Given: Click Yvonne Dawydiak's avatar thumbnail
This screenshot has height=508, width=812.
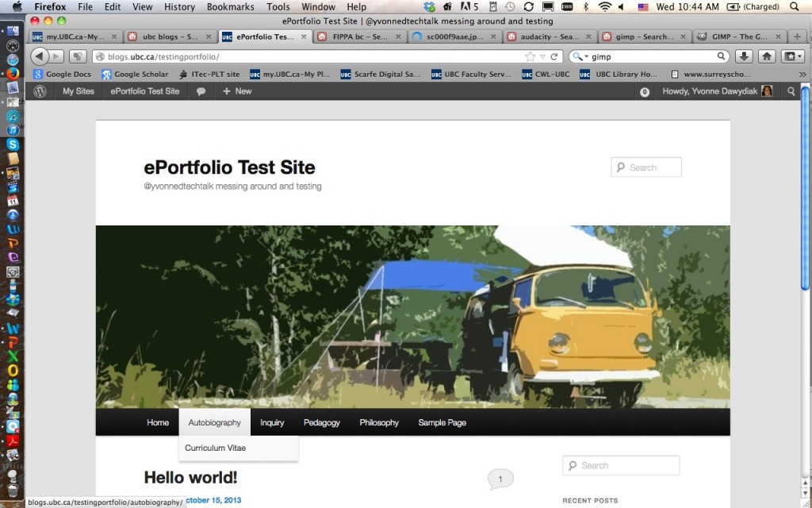Looking at the screenshot, I should (x=767, y=91).
